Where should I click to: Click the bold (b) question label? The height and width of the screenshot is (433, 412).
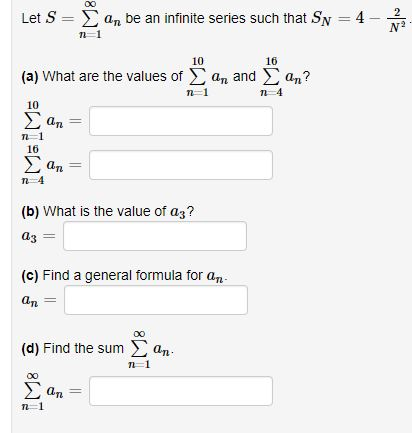(x=30, y=212)
